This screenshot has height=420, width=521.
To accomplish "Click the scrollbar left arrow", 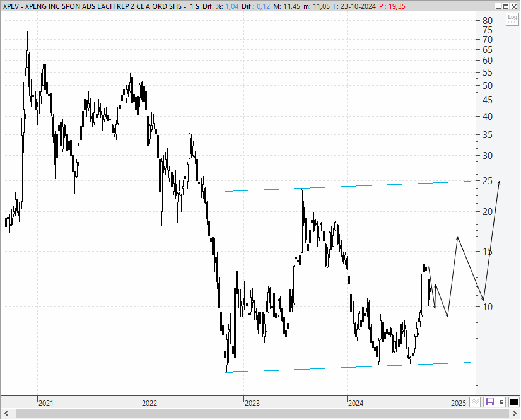I will tap(6, 414).
